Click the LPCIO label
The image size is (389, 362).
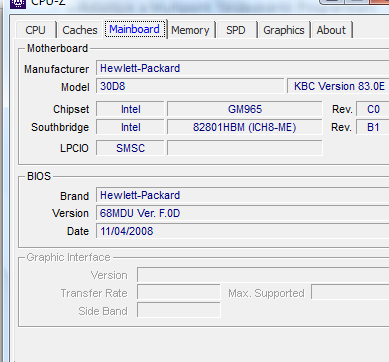tap(74, 148)
